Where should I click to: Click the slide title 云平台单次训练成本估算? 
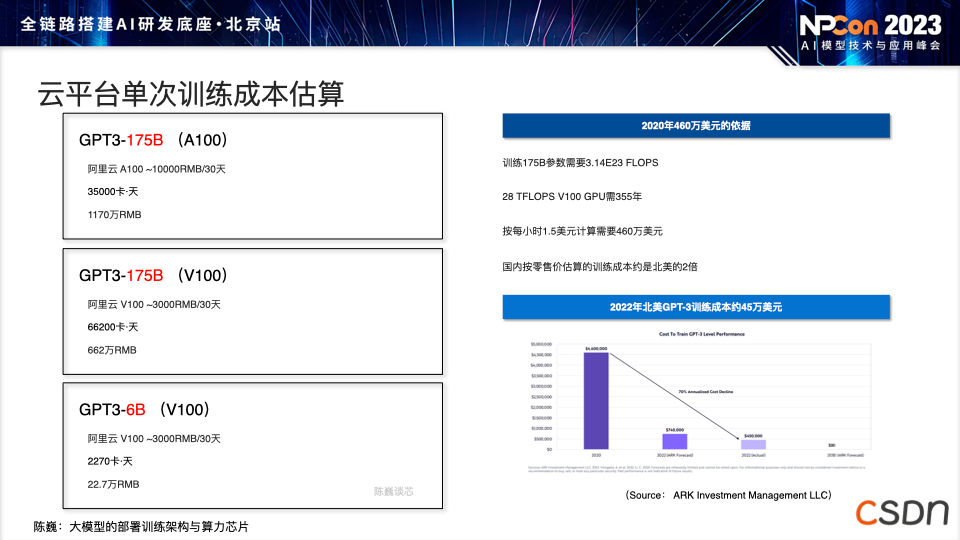click(x=190, y=94)
